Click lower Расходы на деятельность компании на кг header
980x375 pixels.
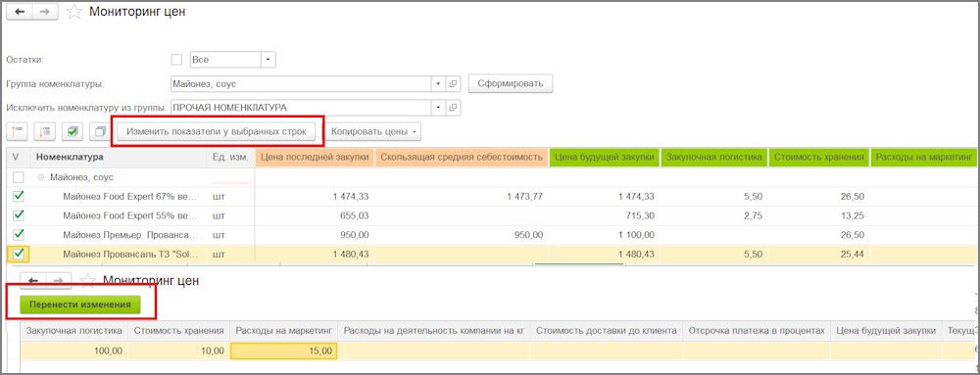(434, 331)
